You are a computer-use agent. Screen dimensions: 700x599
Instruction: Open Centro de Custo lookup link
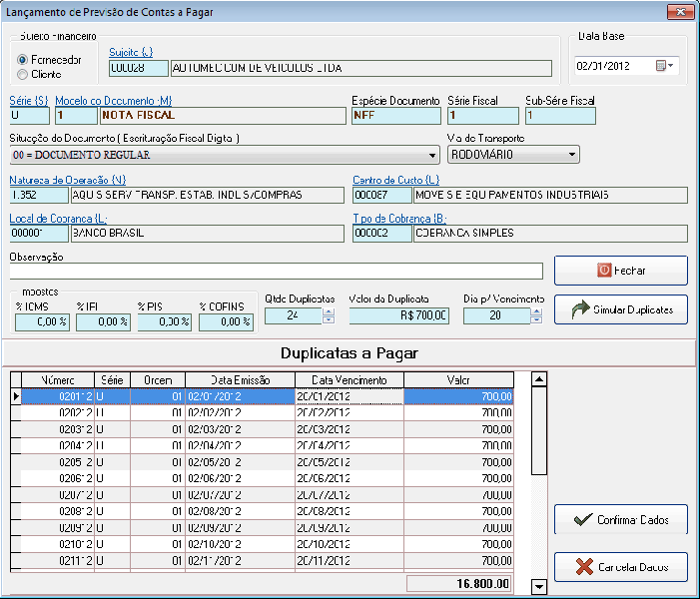[x=396, y=180]
